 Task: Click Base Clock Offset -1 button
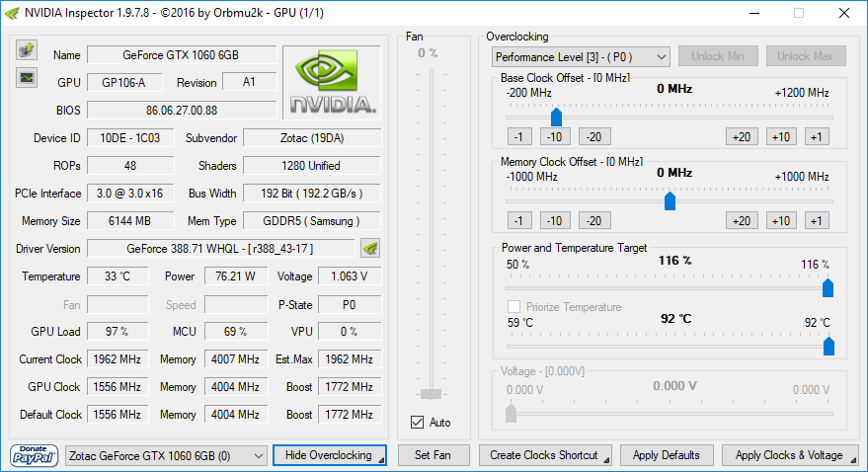click(x=519, y=136)
